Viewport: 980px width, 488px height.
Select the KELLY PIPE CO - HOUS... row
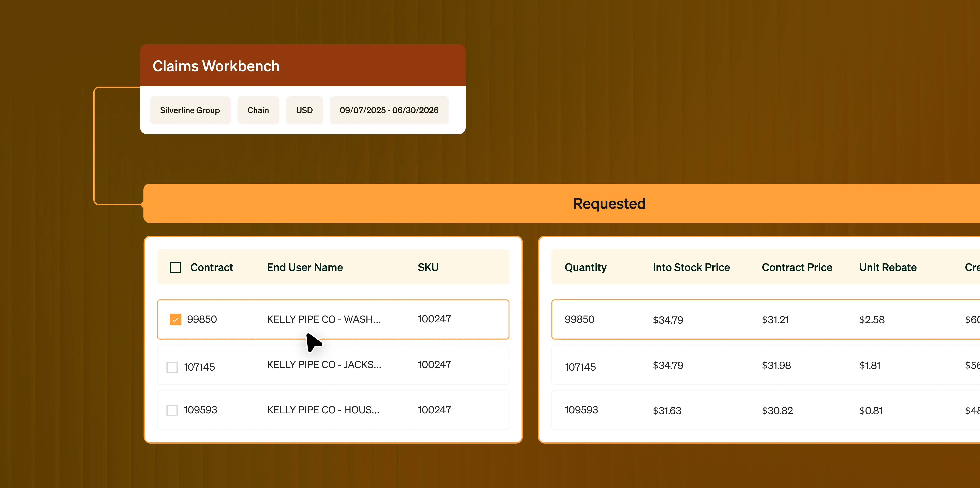[323, 410]
